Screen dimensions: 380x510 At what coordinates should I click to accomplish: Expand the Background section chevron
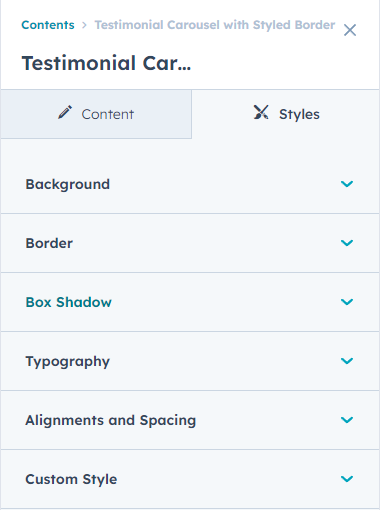click(x=347, y=184)
